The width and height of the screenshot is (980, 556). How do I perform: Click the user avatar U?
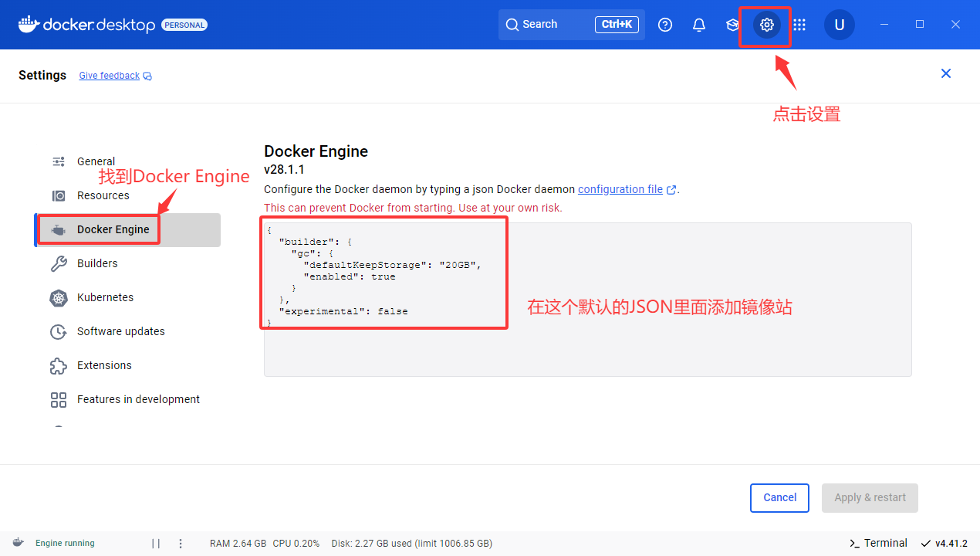[839, 25]
